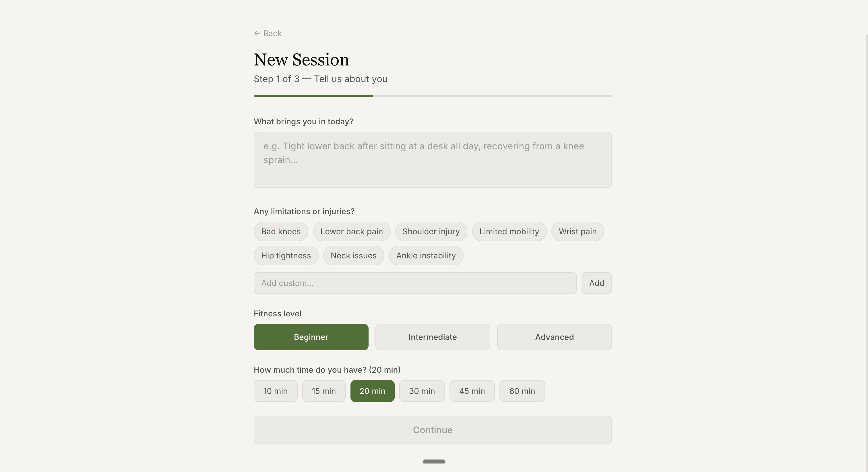The image size is (868, 472).
Task: Click the 'What brings you in today' text area
Action: point(433,160)
